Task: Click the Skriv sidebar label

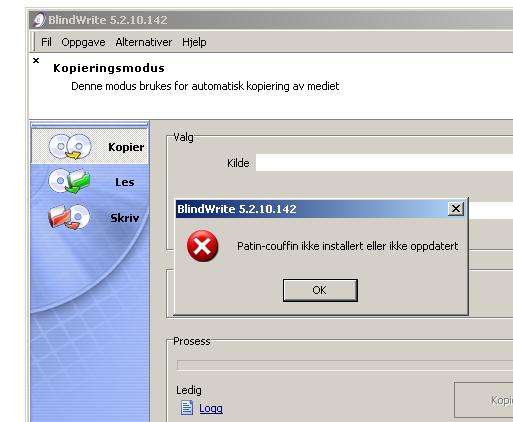Action: tap(125, 218)
